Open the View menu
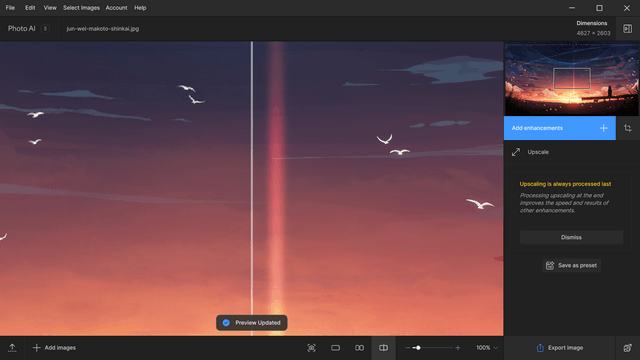640x360 pixels. coord(50,8)
